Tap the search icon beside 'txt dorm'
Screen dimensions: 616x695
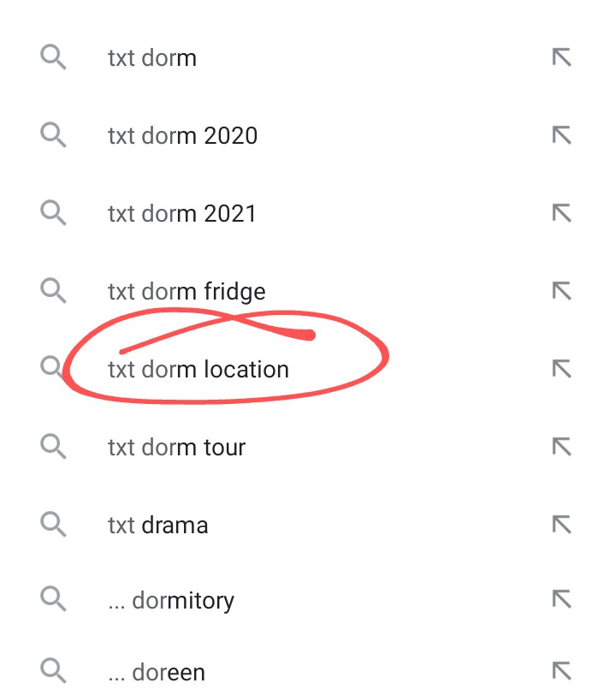[53, 56]
